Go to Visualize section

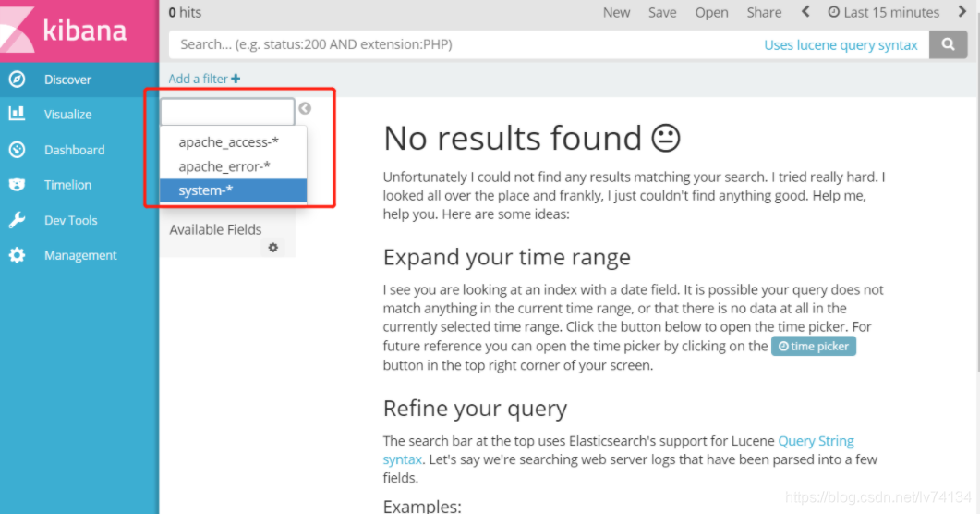coord(67,115)
